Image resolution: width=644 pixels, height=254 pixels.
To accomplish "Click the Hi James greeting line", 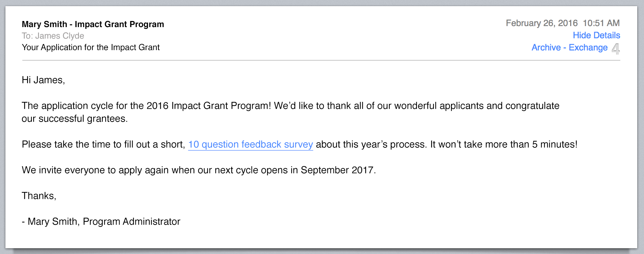I will 43,80.
